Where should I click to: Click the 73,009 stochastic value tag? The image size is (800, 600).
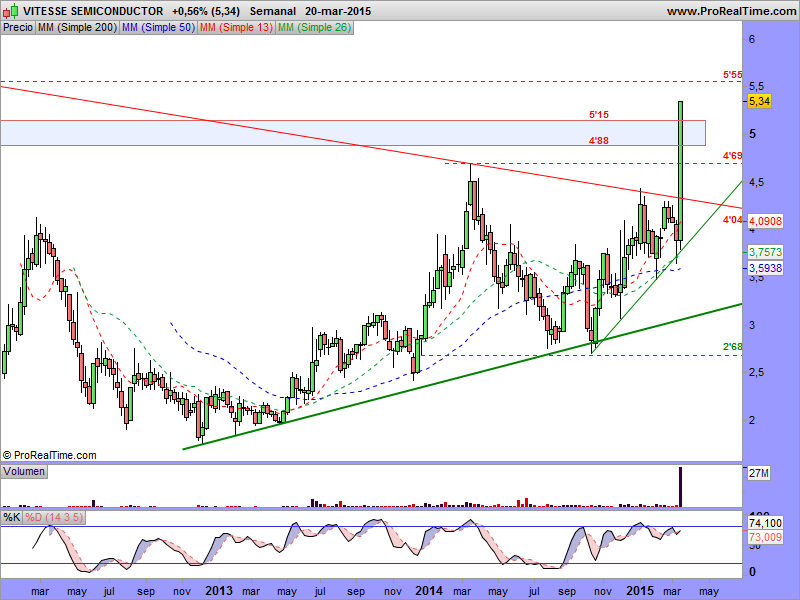pos(765,537)
